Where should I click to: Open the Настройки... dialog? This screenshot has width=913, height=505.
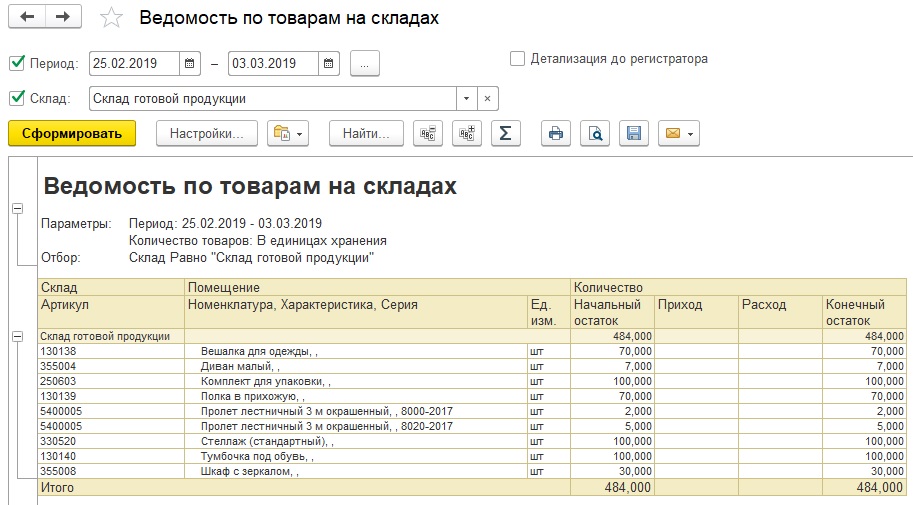pyautogui.click(x=207, y=133)
